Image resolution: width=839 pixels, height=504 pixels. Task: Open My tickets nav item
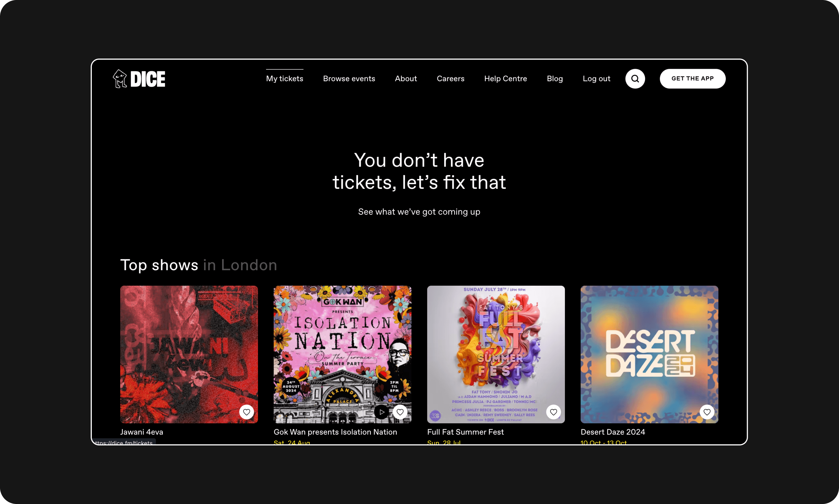click(x=285, y=79)
